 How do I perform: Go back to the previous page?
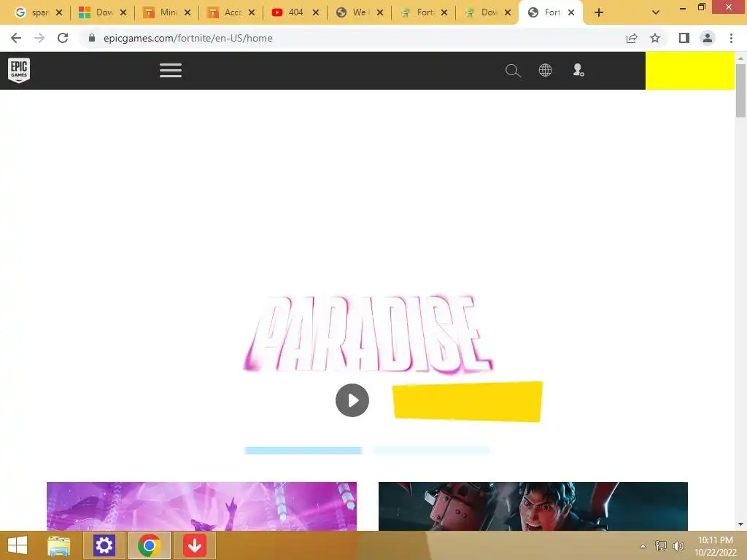click(x=16, y=38)
